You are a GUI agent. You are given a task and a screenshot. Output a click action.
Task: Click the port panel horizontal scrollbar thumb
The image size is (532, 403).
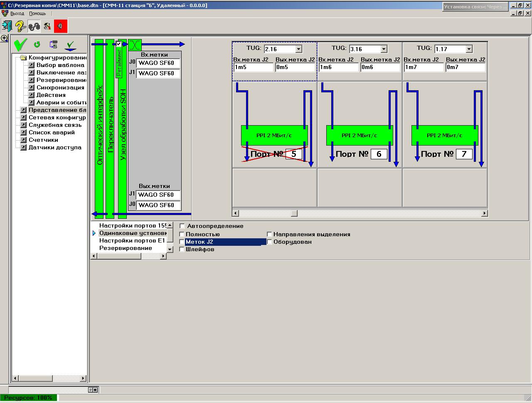[x=294, y=213]
